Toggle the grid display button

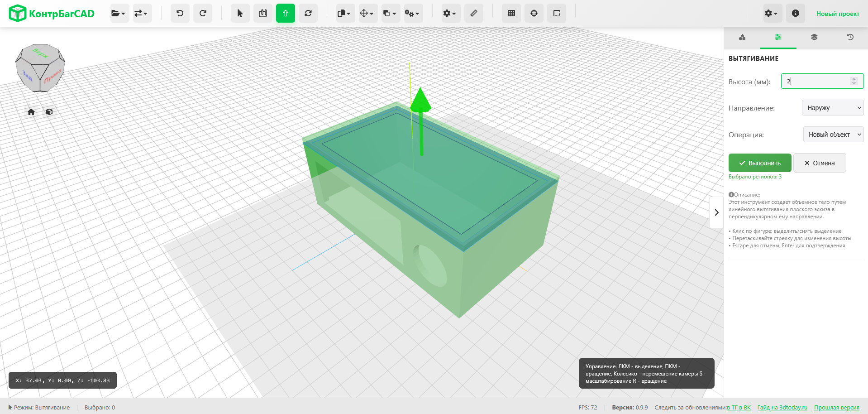[511, 13]
